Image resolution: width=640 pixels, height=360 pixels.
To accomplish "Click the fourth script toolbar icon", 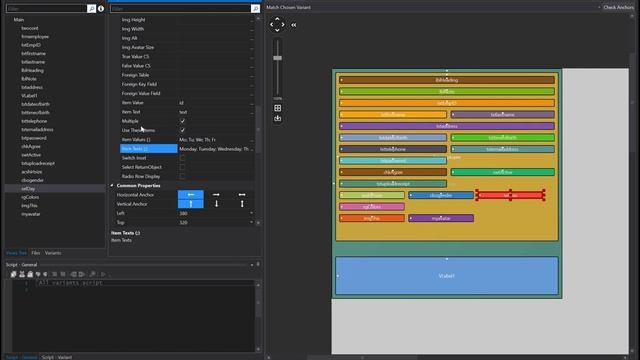I will (38, 274).
